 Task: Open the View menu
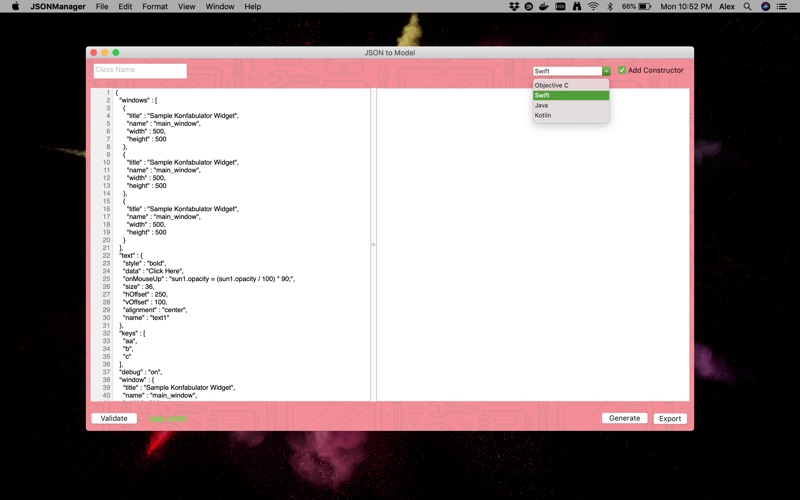[x=187, y=6]
